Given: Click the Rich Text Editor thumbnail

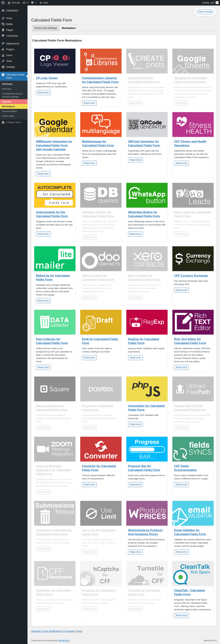Looking at the screenshot, I should [193, 322].
